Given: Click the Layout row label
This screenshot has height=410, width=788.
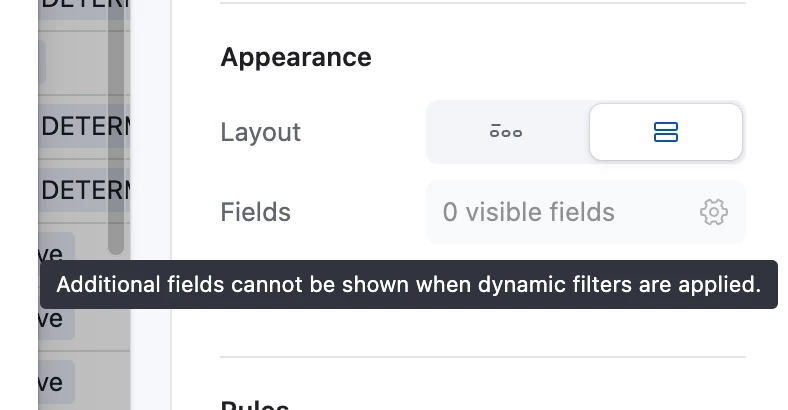Looking at the screenshot, I should [x=260, y=132].
